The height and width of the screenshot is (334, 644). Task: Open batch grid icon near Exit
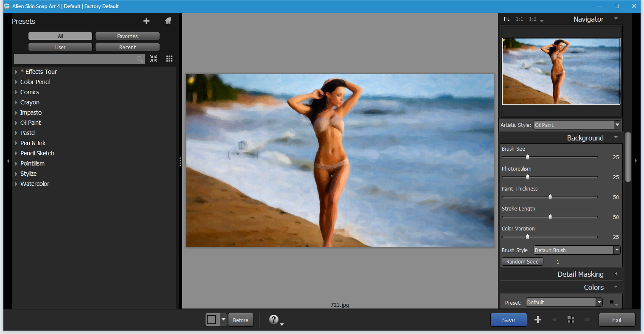click(571, 320)
